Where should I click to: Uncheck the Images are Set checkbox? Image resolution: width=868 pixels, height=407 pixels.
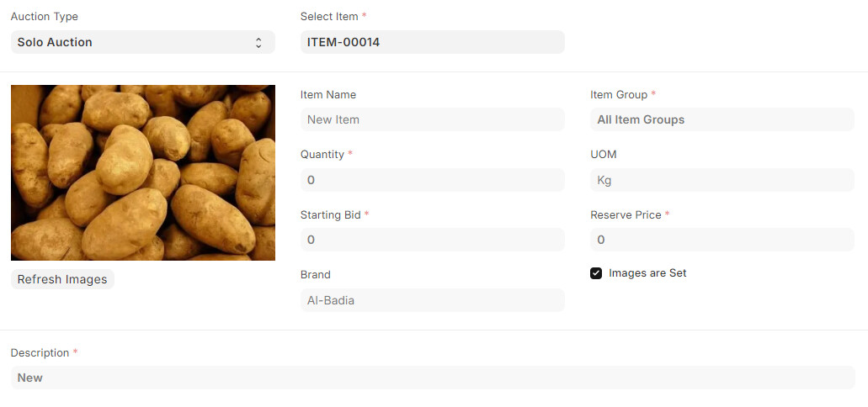(x=596, y=273)
